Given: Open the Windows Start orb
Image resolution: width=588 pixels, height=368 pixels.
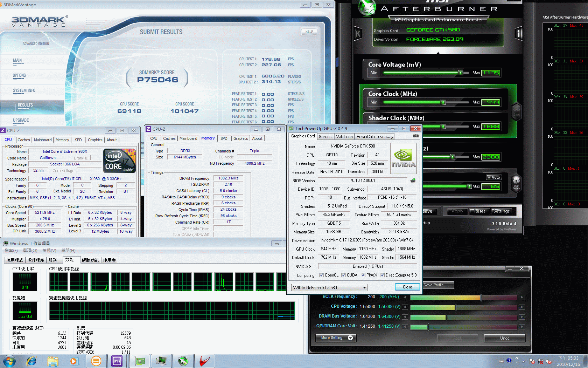Looking at the screenshot, I should [x=9, y=361].
